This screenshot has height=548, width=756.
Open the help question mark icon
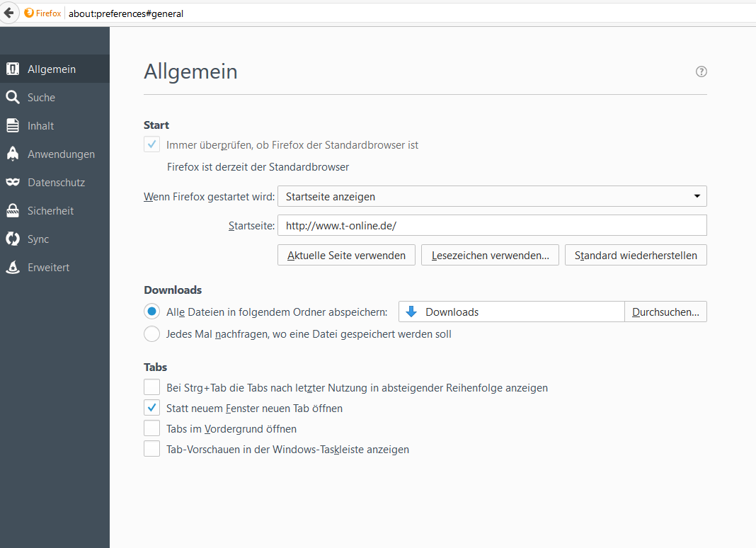click(701, 72)
